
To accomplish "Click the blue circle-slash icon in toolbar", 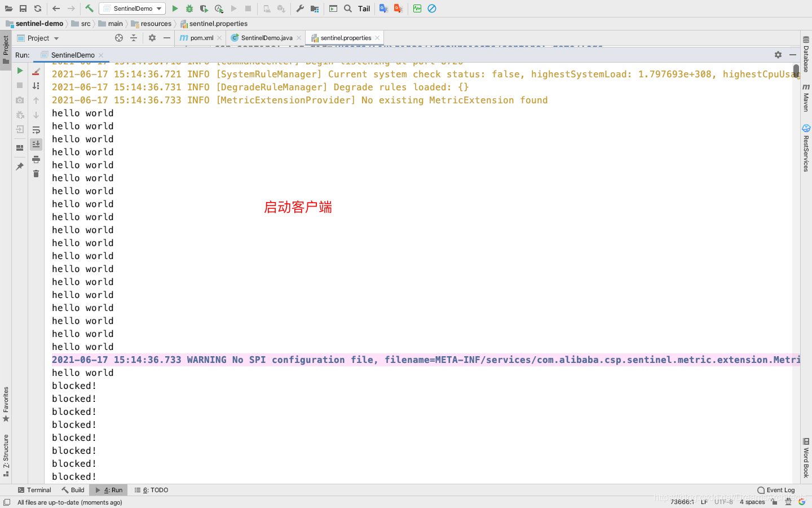I will (x=432, y=8).
